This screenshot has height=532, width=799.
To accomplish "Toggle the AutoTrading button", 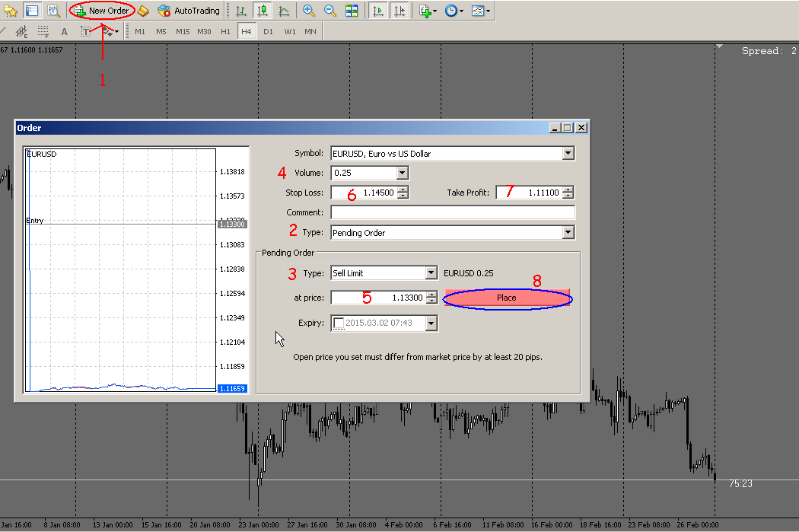I will click(189, 11).
